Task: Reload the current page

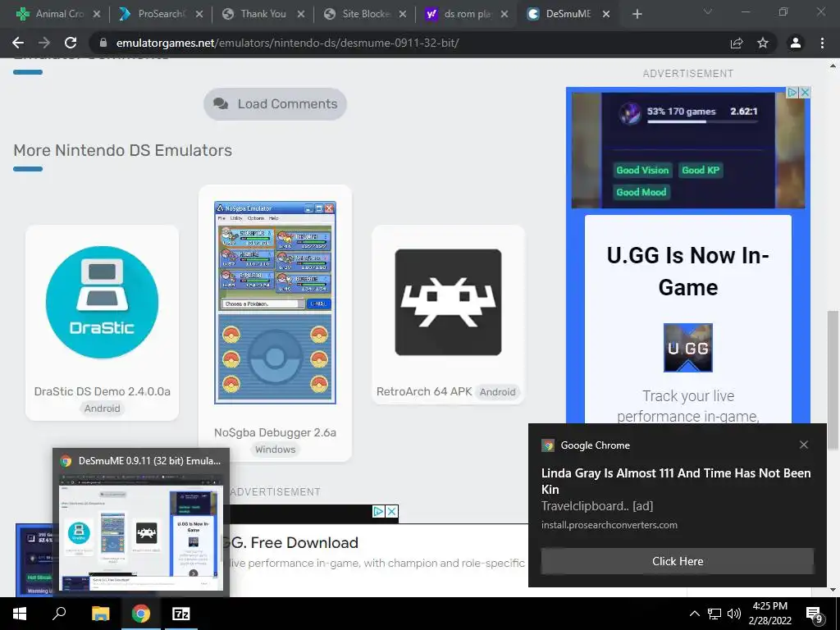Action: [x=71, y=43]
